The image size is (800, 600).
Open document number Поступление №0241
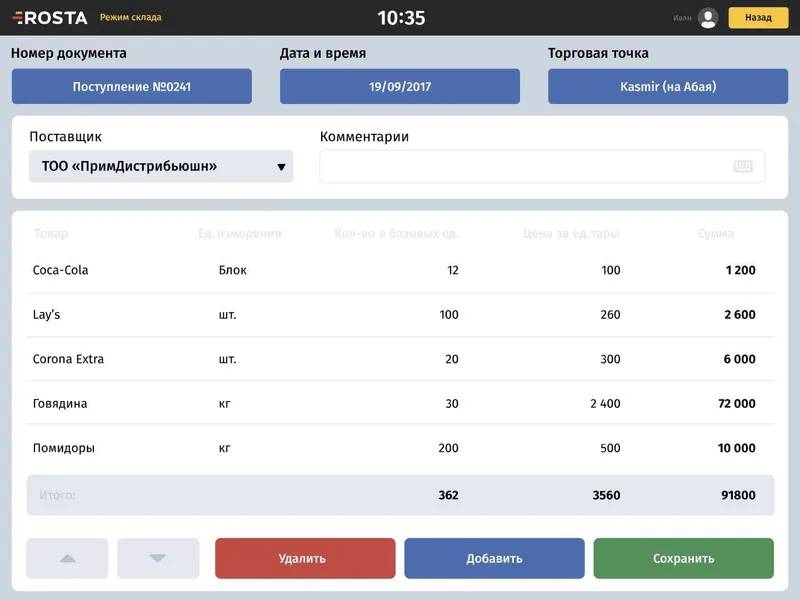click(132, 86)
